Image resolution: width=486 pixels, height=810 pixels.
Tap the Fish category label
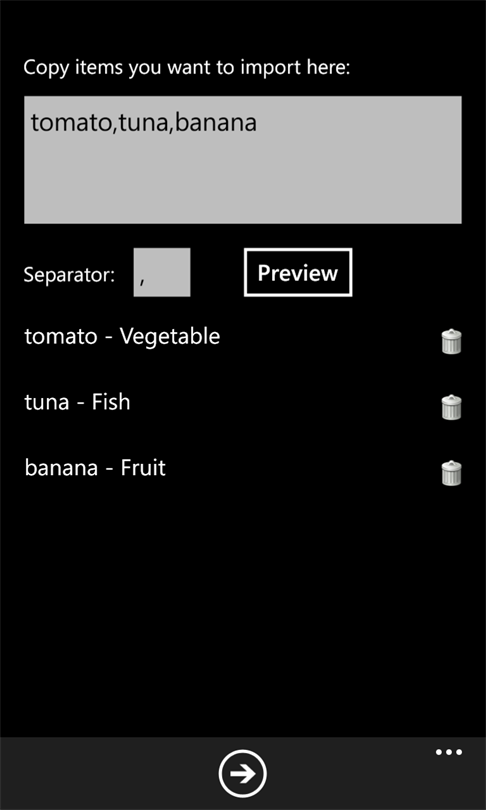[x=111, y=401]
